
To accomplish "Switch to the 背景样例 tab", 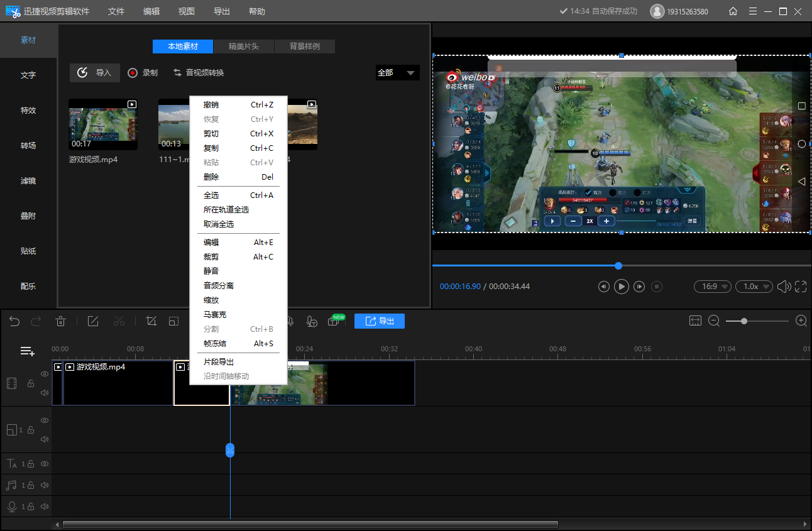I will pyautogui.click(x=305, y=47).
